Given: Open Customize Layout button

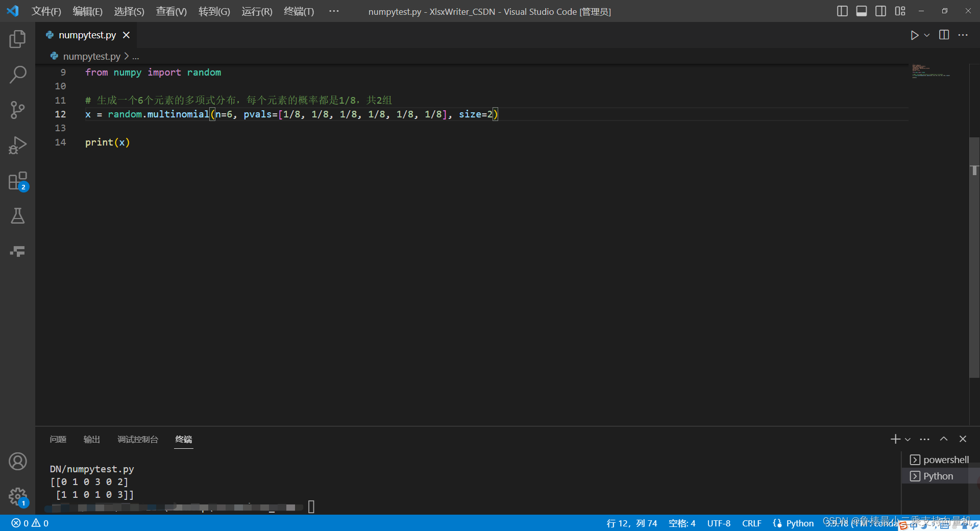Looking at the screenshot, I should (x=900, y=11).
